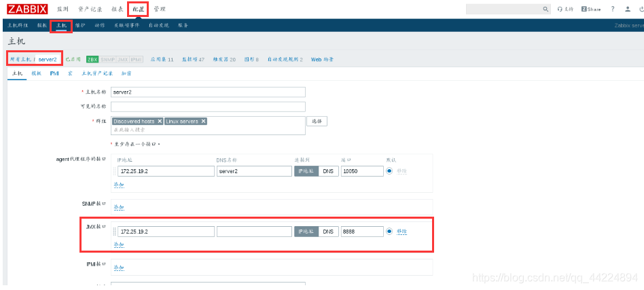The image size is (644, 290).
Task: Select default radio for JMX interface
Action: [389, 232]
